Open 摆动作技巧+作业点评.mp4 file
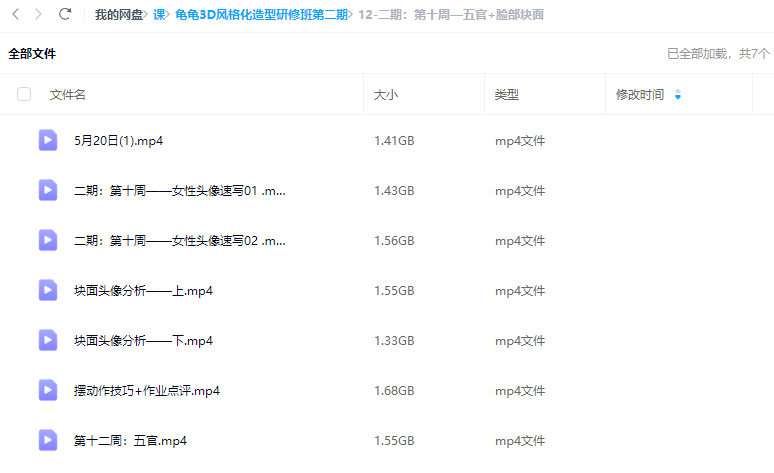Screen dimensions: 774x473 tap(146, 391)
